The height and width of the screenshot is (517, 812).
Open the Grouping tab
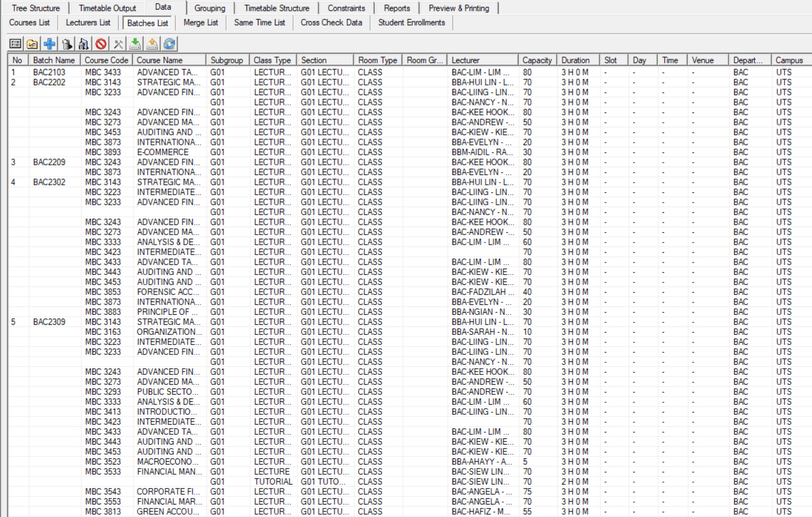click(x=209, y=8)
